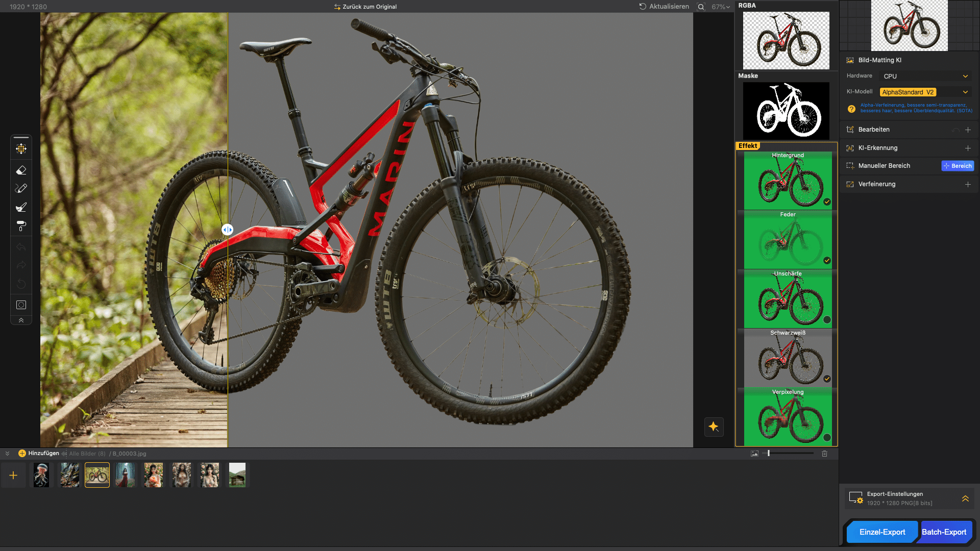
Task: Expand the KI-Erkennung section
Action: (x=968, y=148)
